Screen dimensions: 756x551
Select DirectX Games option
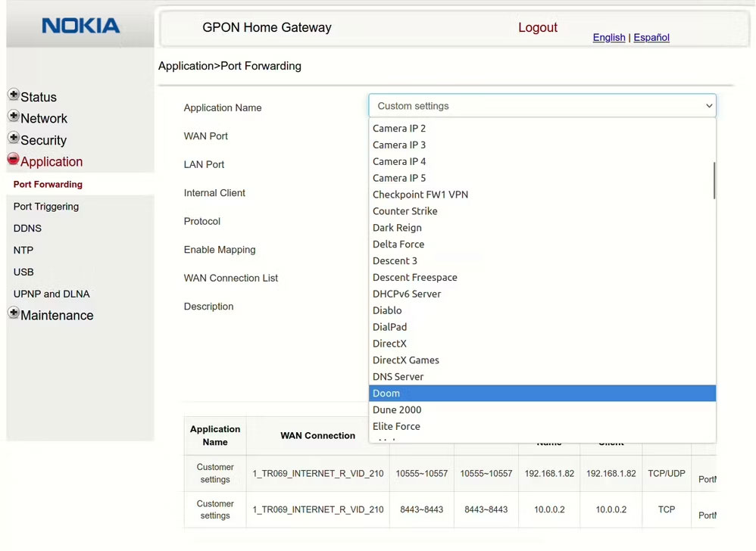tap(542, 360)
